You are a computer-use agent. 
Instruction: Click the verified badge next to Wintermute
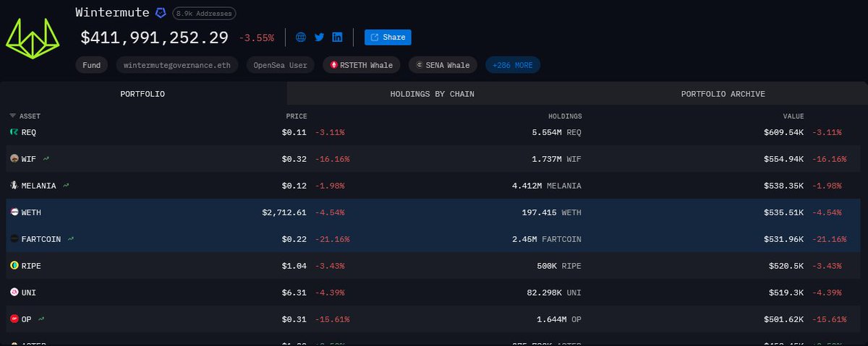(162, 13)
